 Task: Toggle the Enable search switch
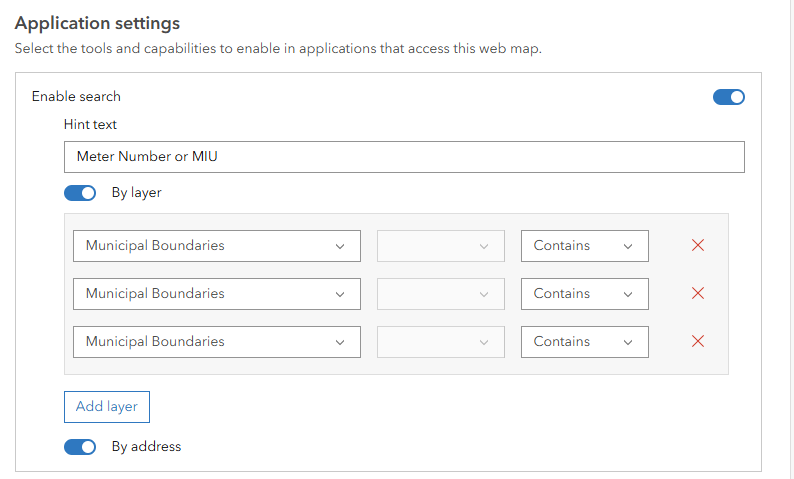(x=729, y=97)
